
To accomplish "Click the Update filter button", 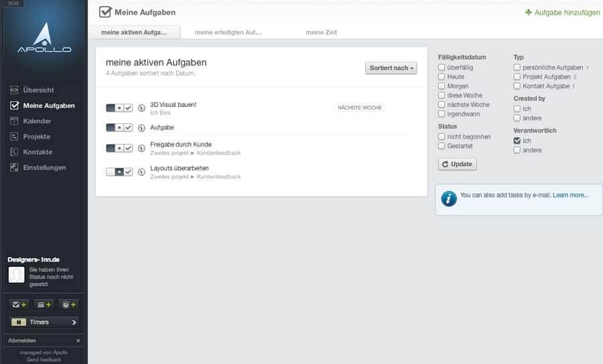I will point(457,165).
